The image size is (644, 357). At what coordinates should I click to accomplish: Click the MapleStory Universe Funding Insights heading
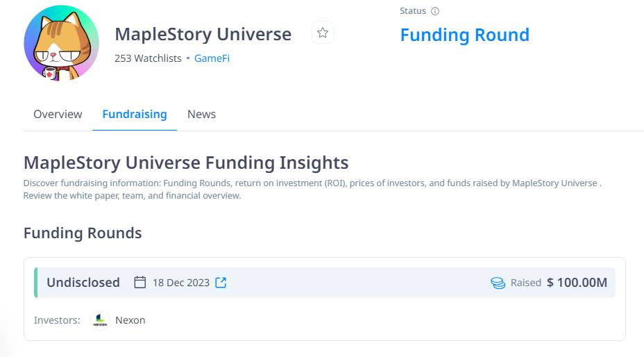pos(186,163)
